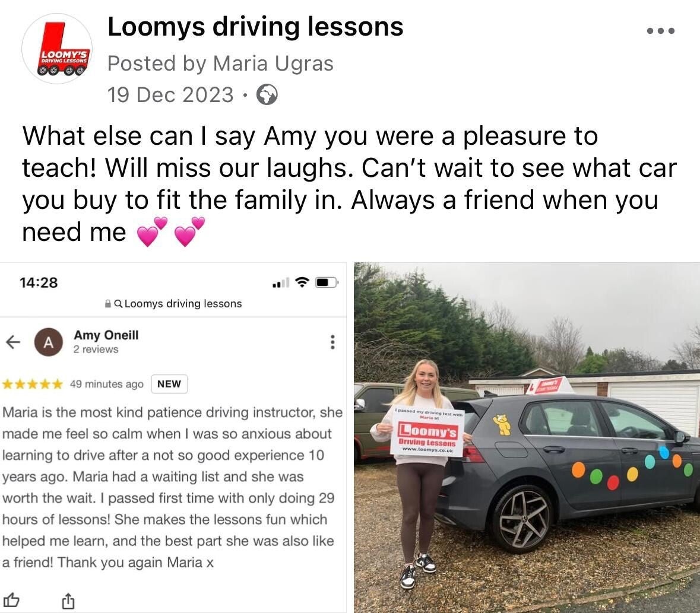This screenshot has width=700, height=613.
Task: Click the Wi-Fi icon in phone status bar
Action: [x=303, y=282]
